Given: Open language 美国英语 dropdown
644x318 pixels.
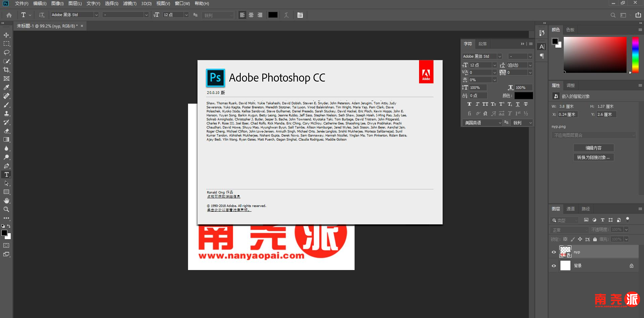Looking at the screenshot, I should pos(482,123).
